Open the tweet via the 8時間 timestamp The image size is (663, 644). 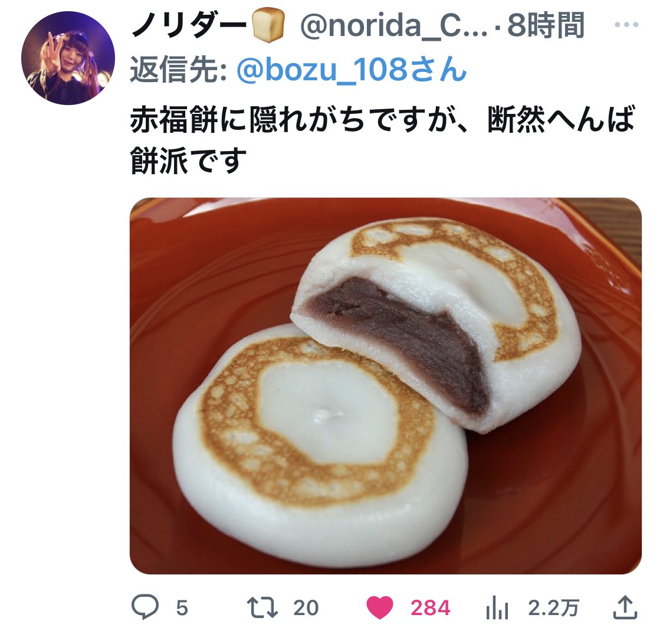coord(546,25)
